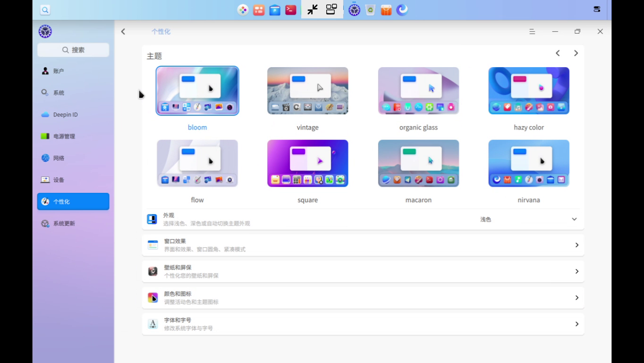Click the multitasking view icon in the taskbar

331,9
